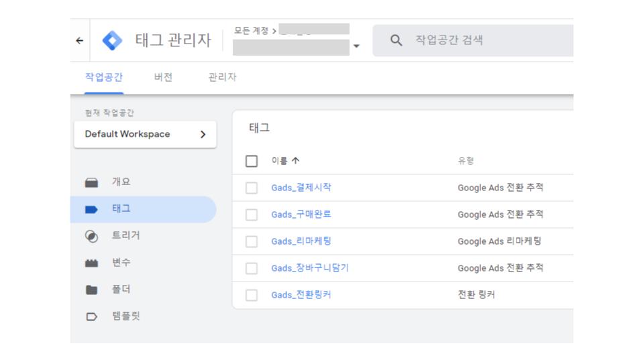Viewport: 644px width, 362px height.
Task: Click the 유형 column header
Action: [466, 160]
